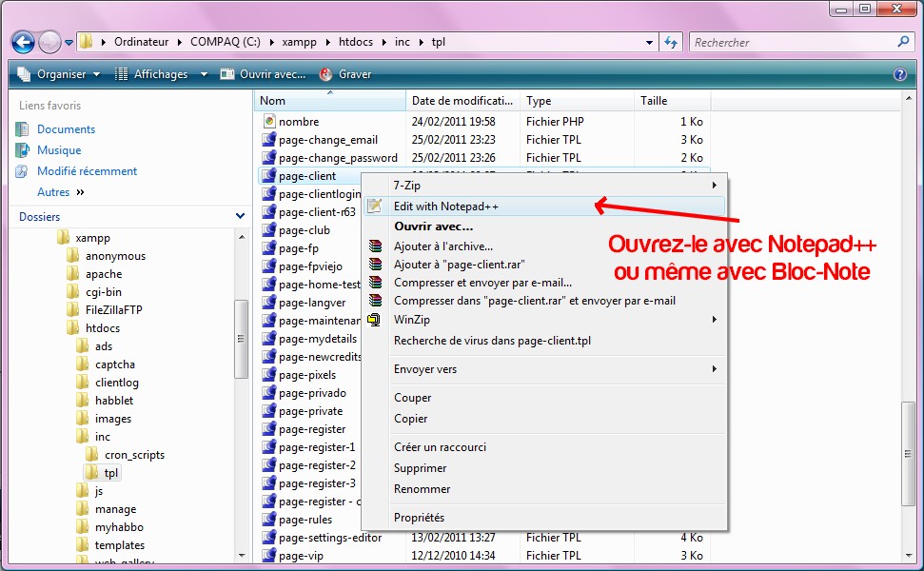Click the page-rules file icon
924x571 pixels.
pos(269,520)
